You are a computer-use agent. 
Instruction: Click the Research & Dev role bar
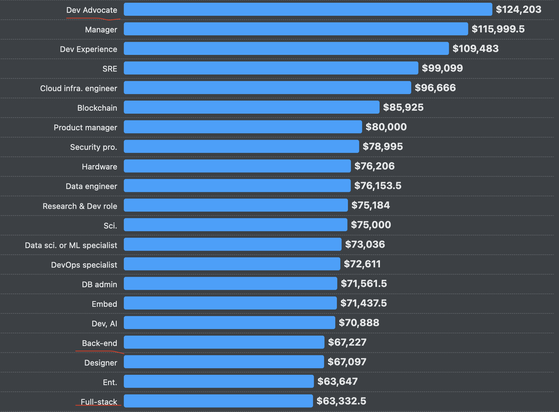pos(236,206)
